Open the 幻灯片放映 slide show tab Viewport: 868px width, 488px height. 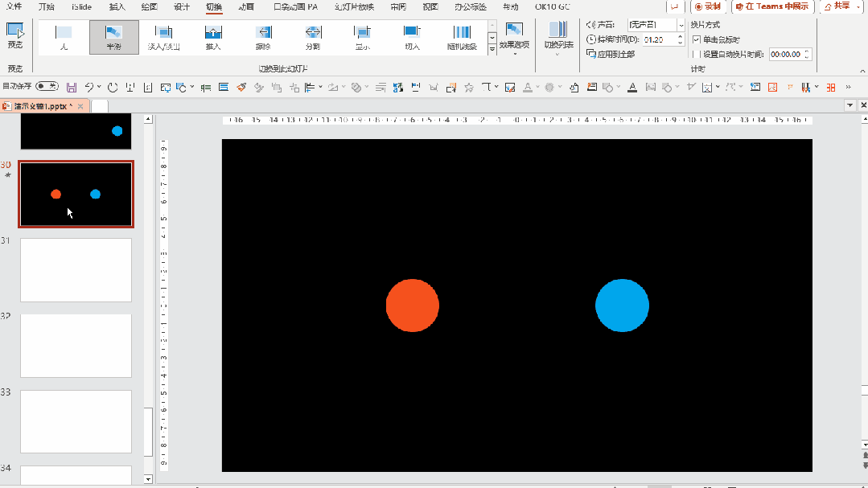[x=354, y=6]
